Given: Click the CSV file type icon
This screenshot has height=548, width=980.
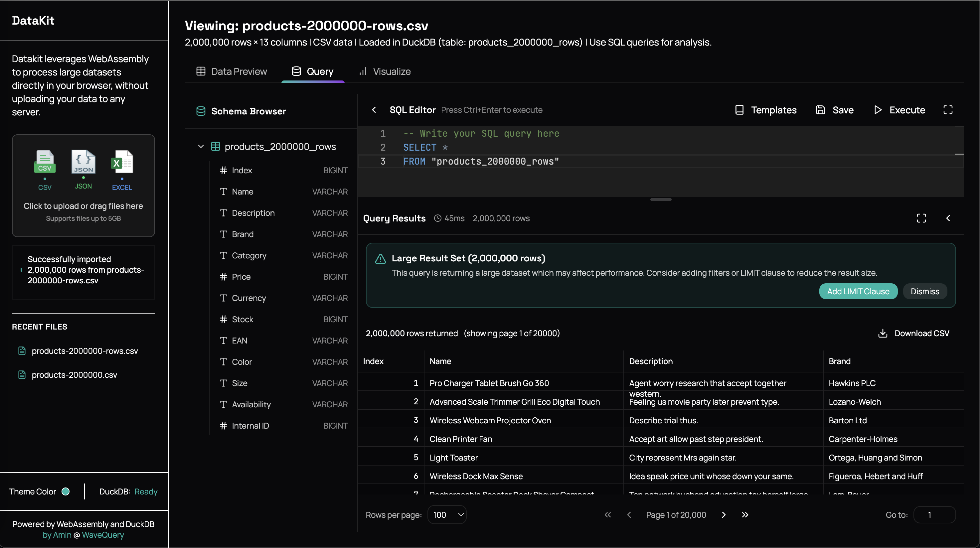Looking at the screenshot, I should pos(45,162).
